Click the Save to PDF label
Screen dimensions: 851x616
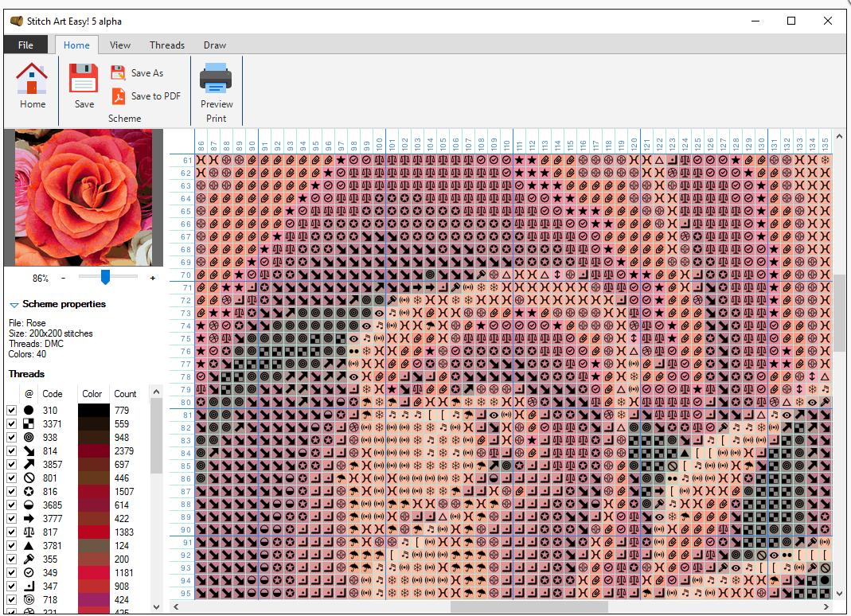[156, 96]
